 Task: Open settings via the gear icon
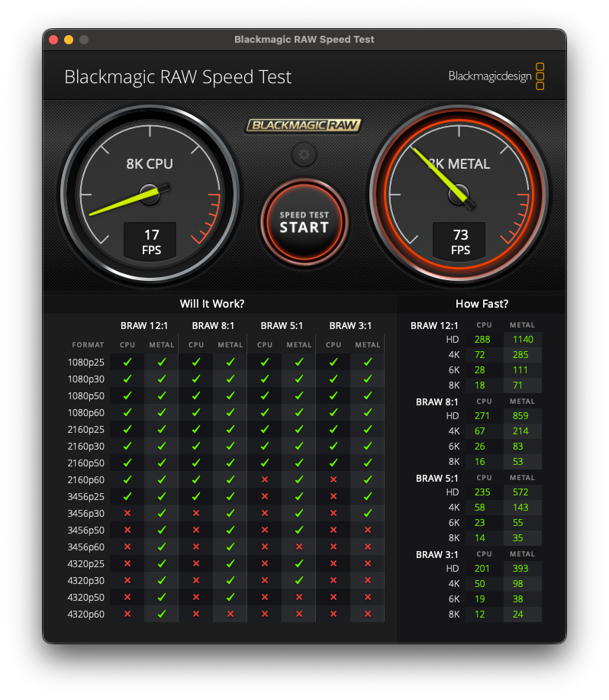pos(304,154)
